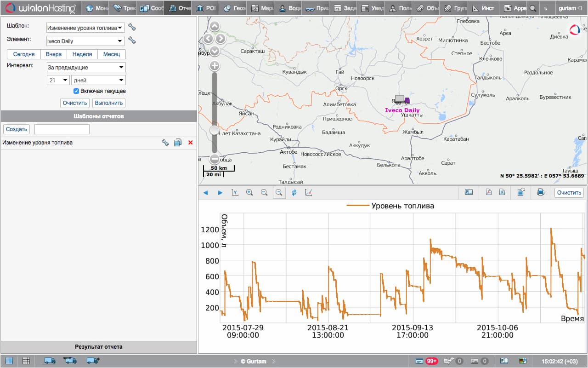This screenshot has width=588, height=368.
Task: Toggle the Y-axis scale button in chart toolbar
Action: pos(235,193)
